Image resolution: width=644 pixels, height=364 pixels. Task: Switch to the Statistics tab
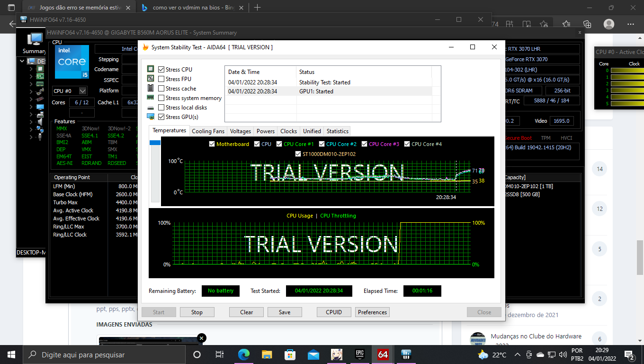tap(338, 131)
